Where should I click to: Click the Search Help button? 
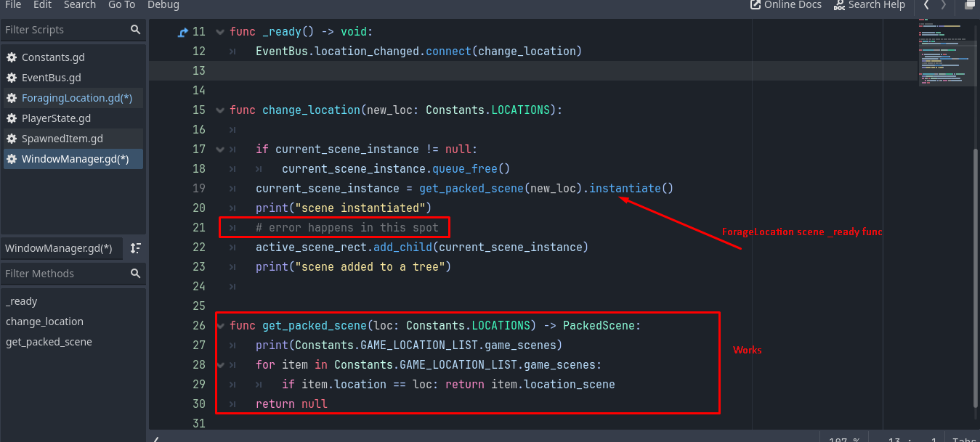(869, 5)
